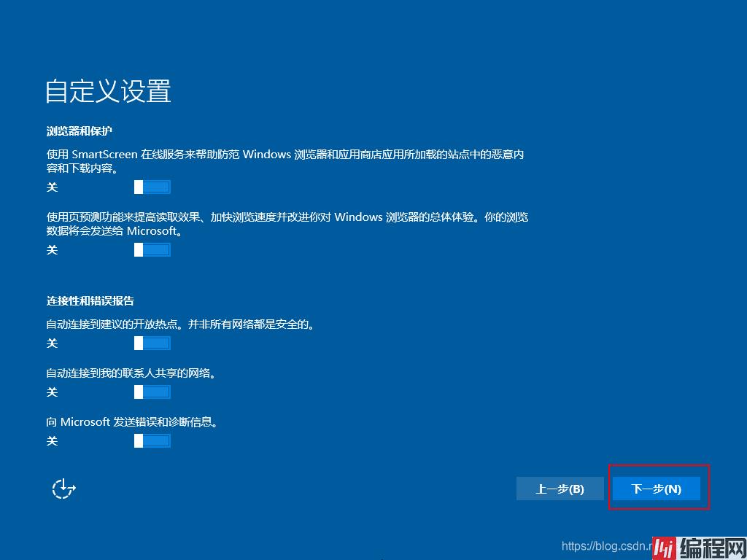Click the 关 label beside the diagnostics switch
747x560 pixels.
click(x=52, y=441)
